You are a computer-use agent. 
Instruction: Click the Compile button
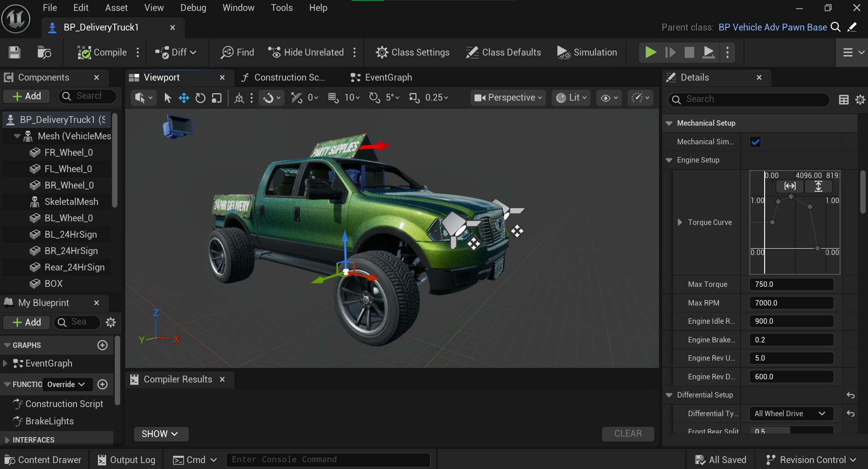point(102,52)
